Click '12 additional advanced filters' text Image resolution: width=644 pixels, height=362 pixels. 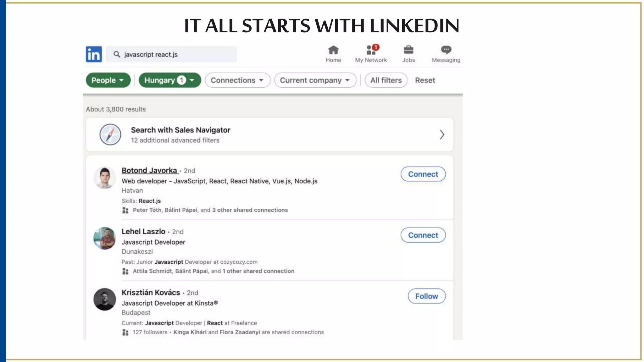(x=175, y=140)
